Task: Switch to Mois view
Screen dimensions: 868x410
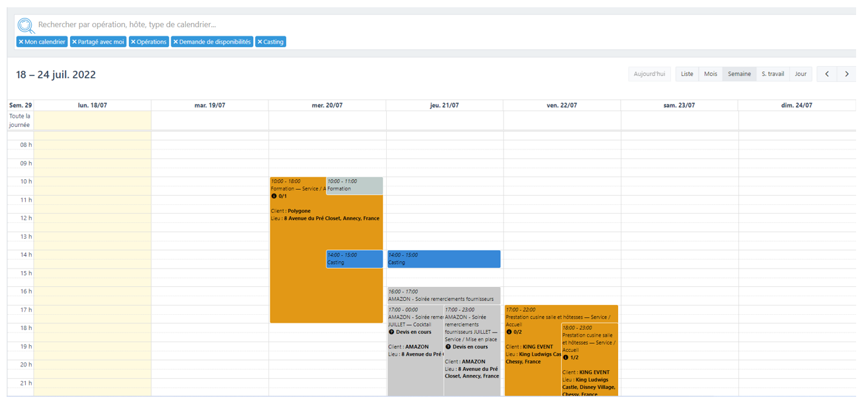Action: click(x=711, y=74)
